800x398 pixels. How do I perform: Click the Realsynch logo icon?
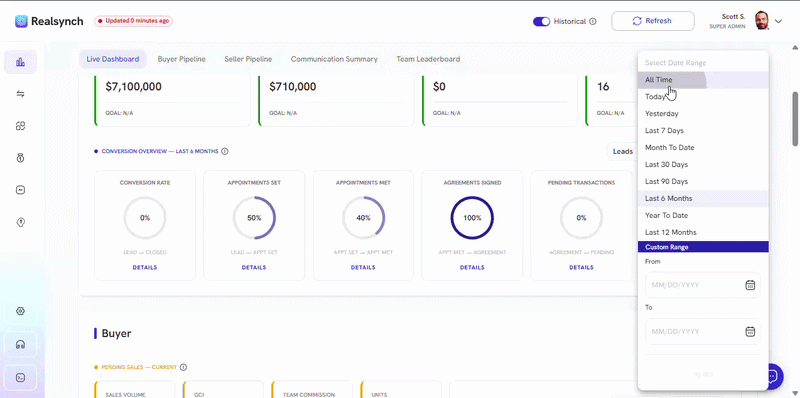point(21,21)
